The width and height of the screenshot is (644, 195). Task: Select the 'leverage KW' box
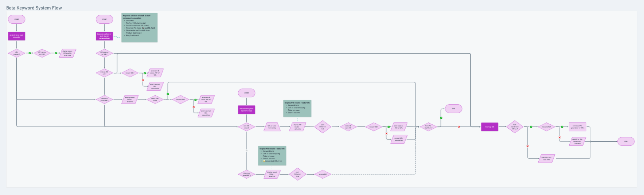click(x=489, y=127)
